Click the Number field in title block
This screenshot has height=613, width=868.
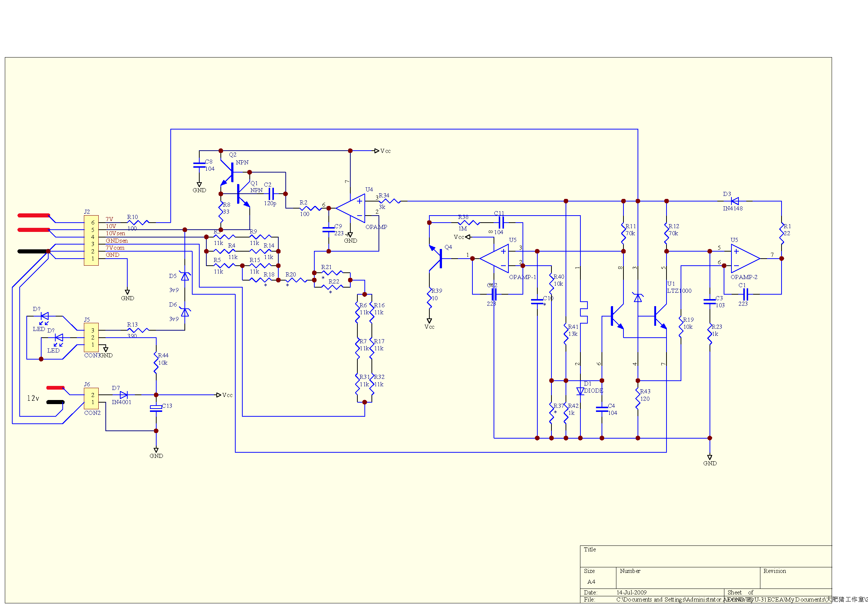688,578
